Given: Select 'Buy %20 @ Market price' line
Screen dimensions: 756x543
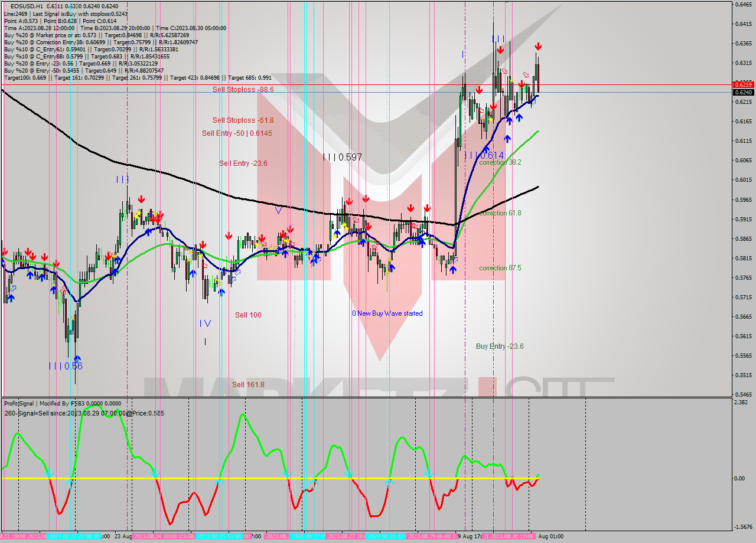Looking at the screenshot, I should [96, 34].
